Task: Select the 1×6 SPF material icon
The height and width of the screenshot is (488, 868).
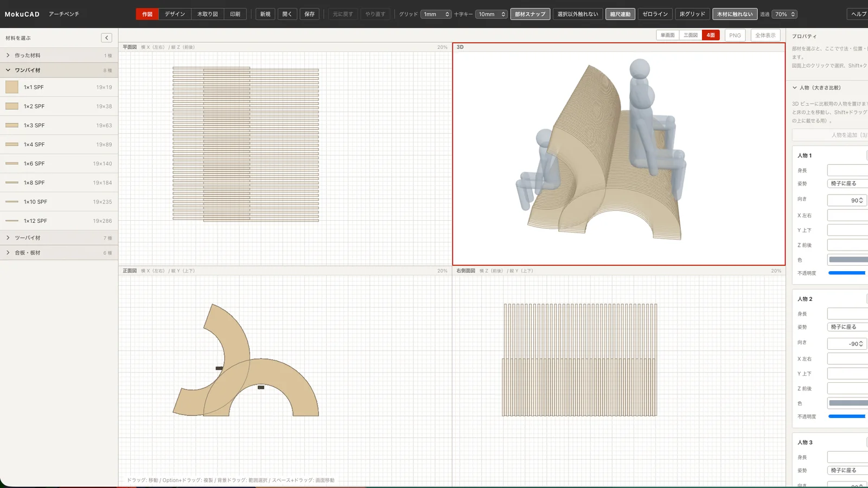Action: 12,163
